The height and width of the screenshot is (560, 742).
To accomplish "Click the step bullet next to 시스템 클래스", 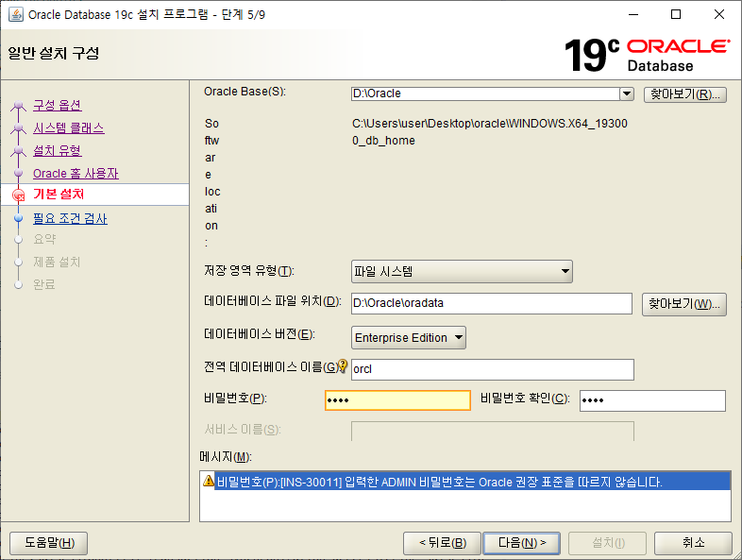I will pos(19,127).
